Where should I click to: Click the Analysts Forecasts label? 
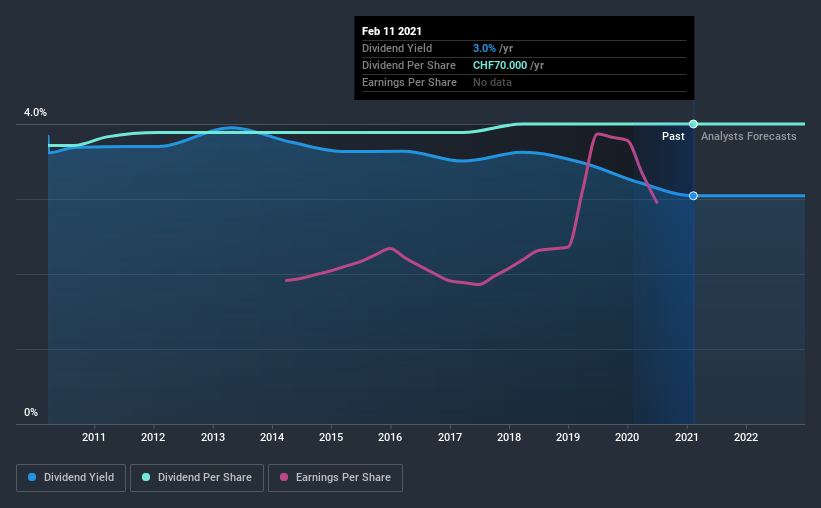(749, 136)
